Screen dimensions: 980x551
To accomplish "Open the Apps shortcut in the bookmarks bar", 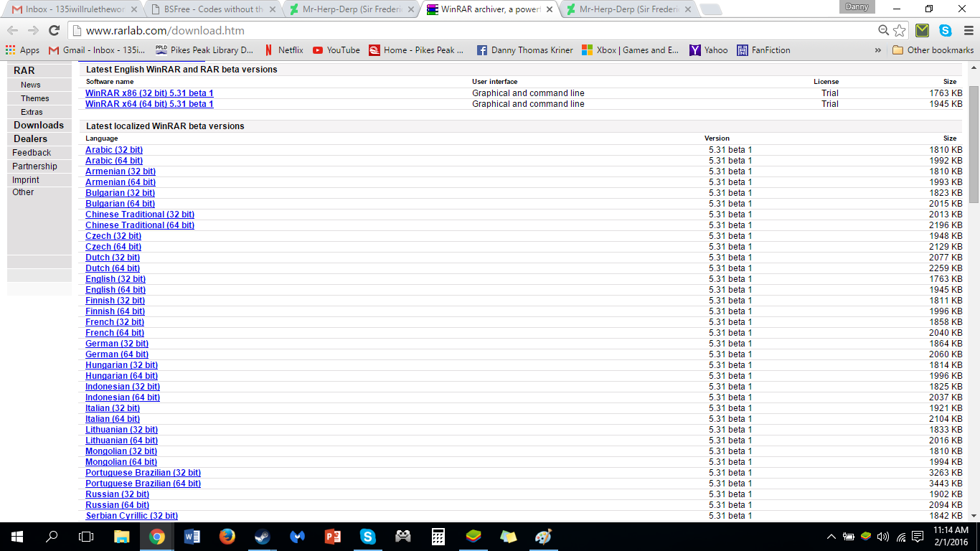I will point(23,50).
